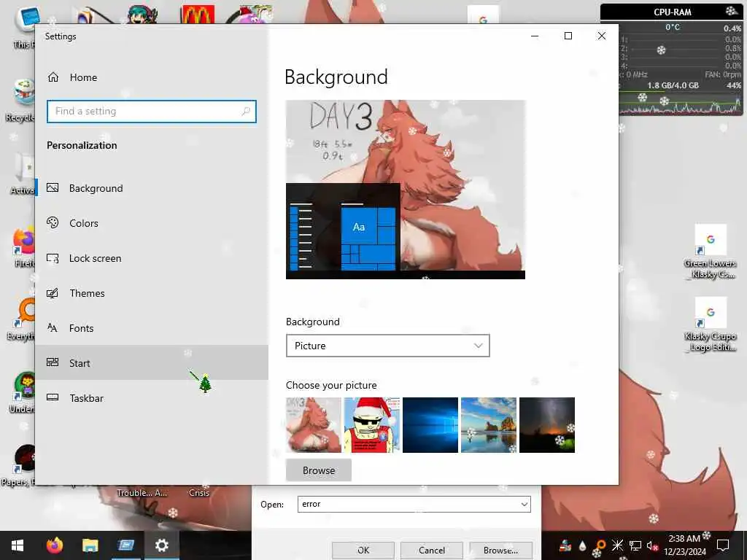Minimize the Settings window
The width and height of the screenshot is (747, 560).
coord(535,36)
